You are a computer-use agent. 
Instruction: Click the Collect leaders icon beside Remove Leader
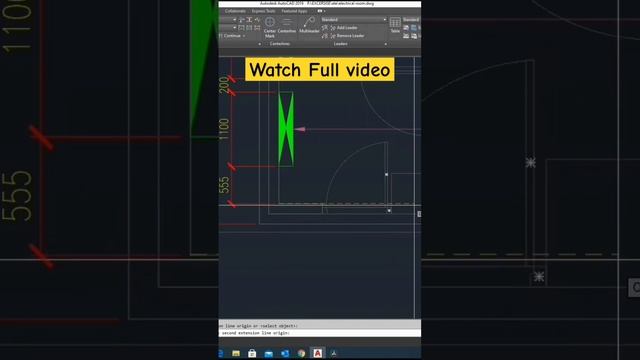click(325, 36)
